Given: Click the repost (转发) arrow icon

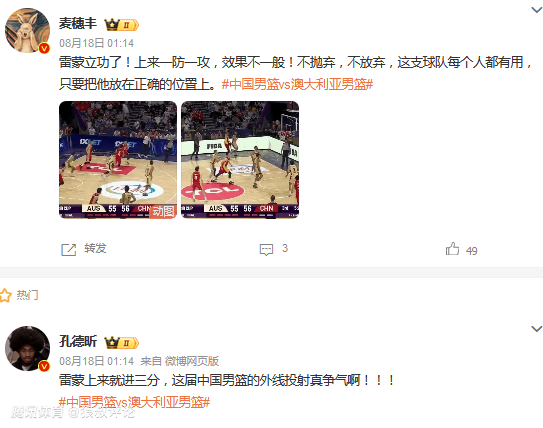Looking at the screenshot, I should (x=69, y=250).
